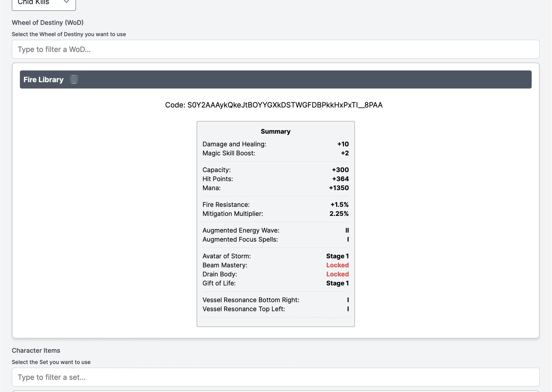
Task: Click the Augmented Energy Wave level II
Action: 347,230
